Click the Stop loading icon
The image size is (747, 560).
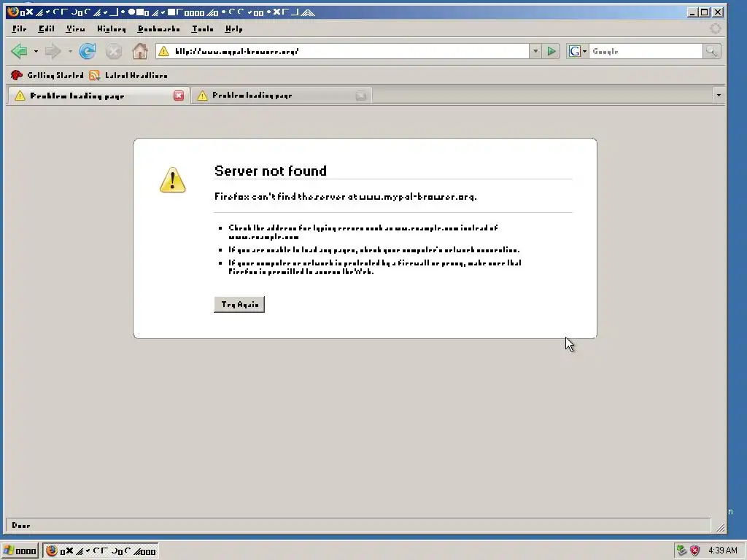tap(113, 51)
